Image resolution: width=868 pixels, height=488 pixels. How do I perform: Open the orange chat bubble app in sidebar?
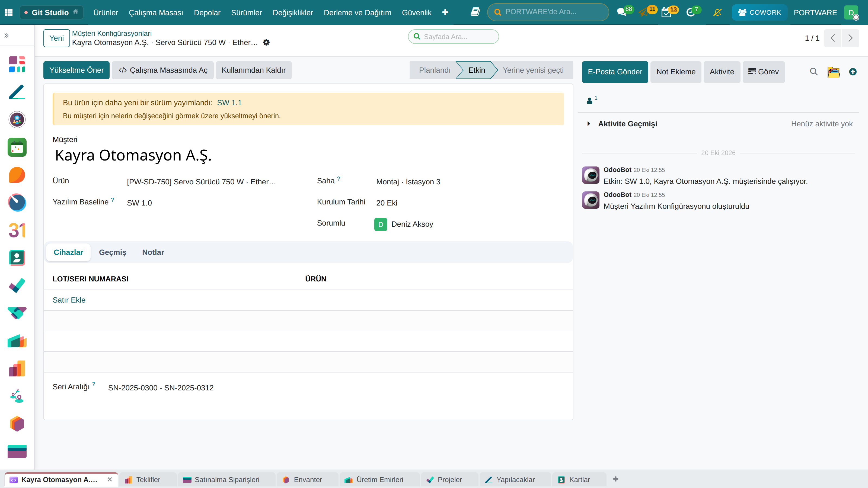click(17, 175)
